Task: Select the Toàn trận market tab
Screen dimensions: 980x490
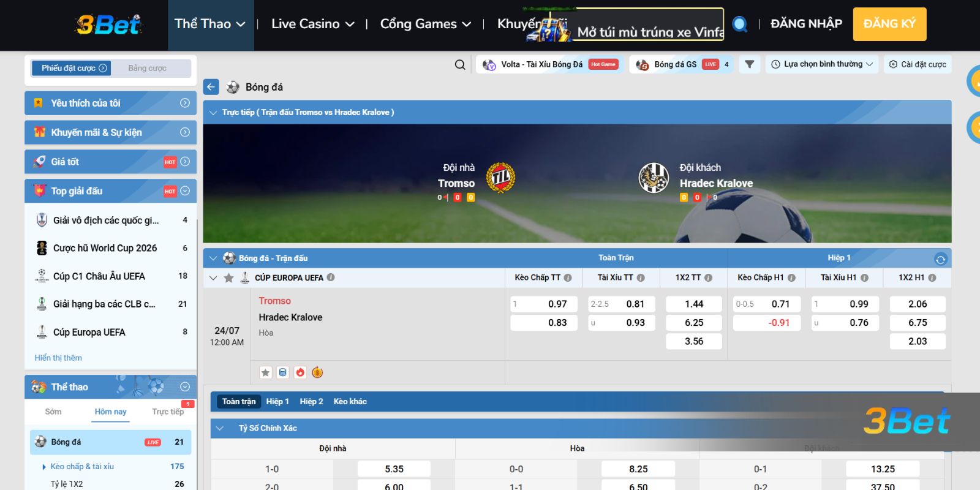Action: pyautogui.click(x=239, y=402)
